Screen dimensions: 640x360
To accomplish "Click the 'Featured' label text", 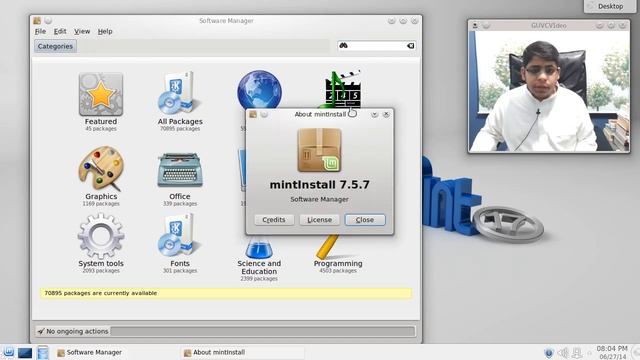I will pyautogui.click(x=101, y=121).
